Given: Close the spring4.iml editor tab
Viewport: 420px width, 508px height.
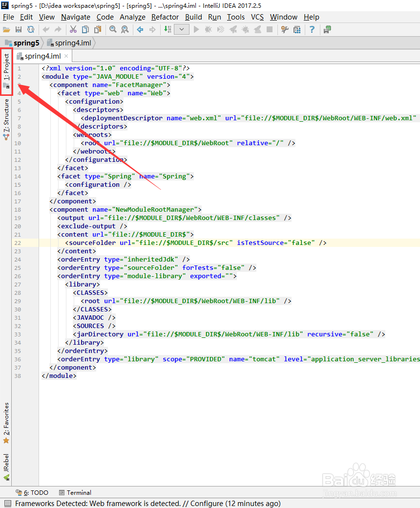Looking at the screenshot, I should (x=66, y=56).
